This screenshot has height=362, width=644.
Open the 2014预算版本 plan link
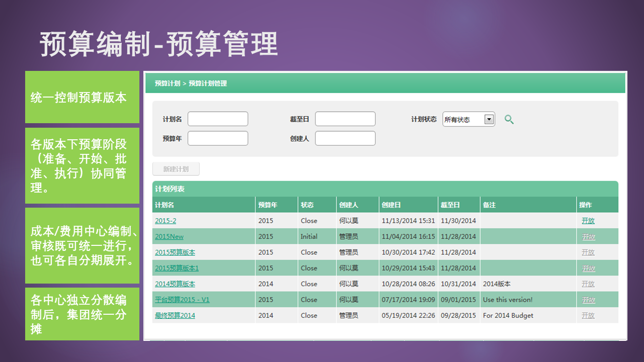(175, 284)
